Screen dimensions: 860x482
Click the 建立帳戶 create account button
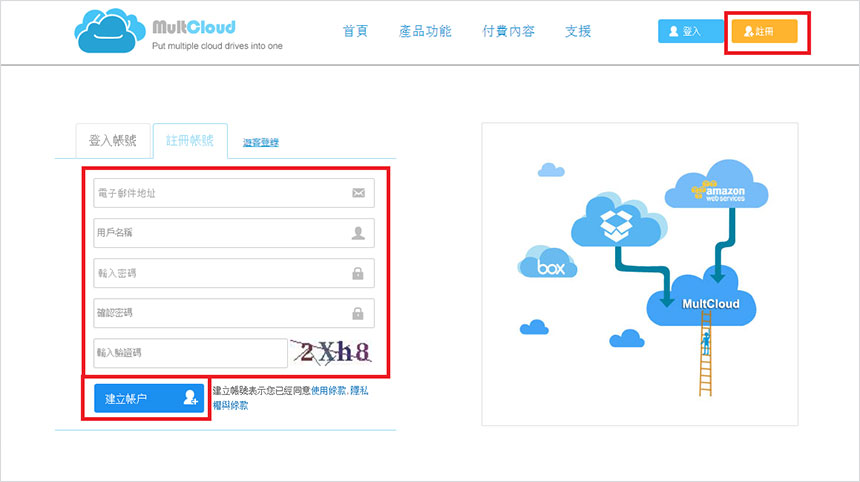click(149, 398)
